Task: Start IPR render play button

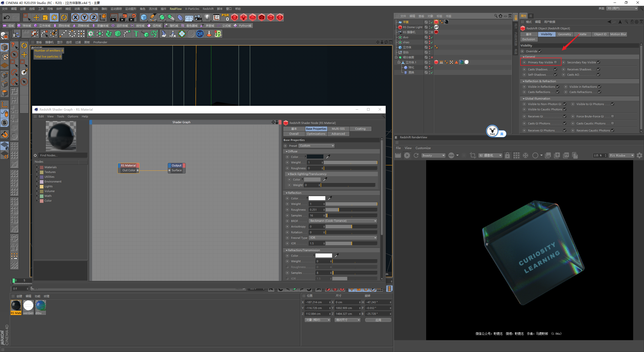Action: [407, 156]
